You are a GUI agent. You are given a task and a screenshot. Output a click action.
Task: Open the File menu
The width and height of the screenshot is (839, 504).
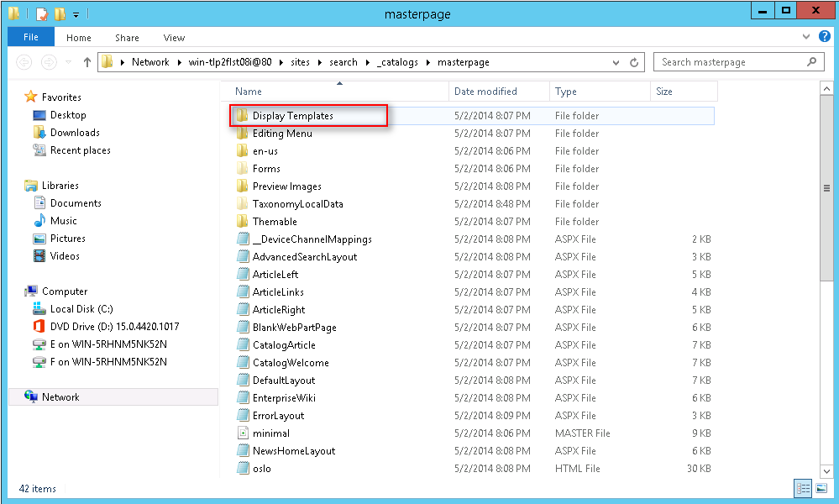tap(30, 37)
